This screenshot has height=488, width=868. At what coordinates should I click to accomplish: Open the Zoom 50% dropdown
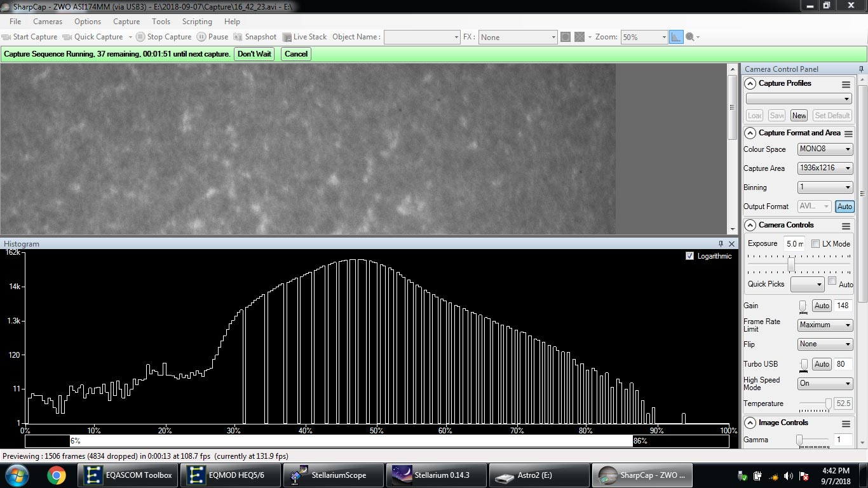[644, 37]
